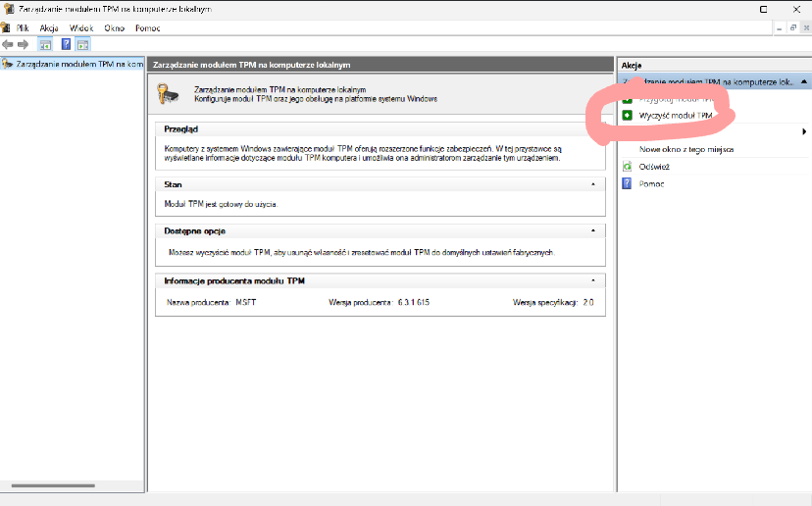812x506 pixels.
Task: Click the Forward arrow in toolbar
Action: pyautogui.click(x=23, y=44)
